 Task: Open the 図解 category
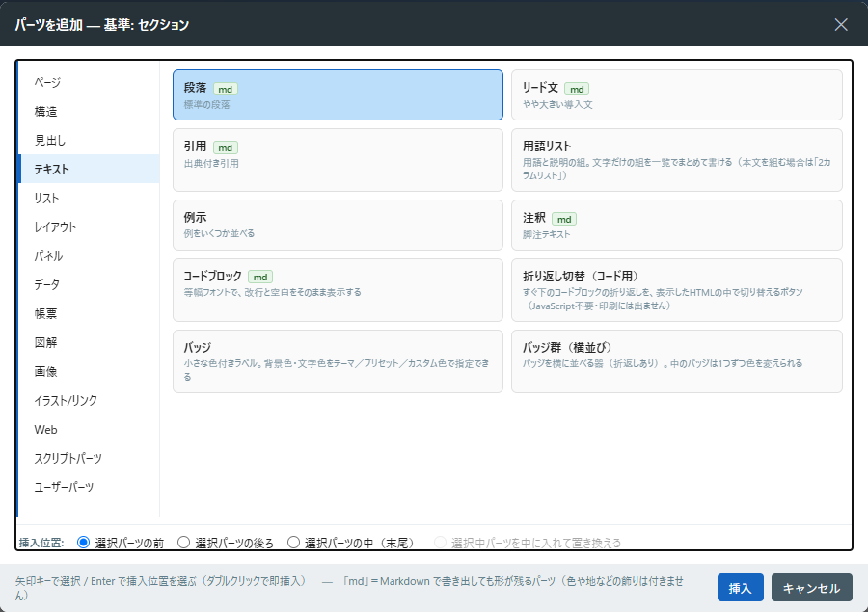click(89, 342)
